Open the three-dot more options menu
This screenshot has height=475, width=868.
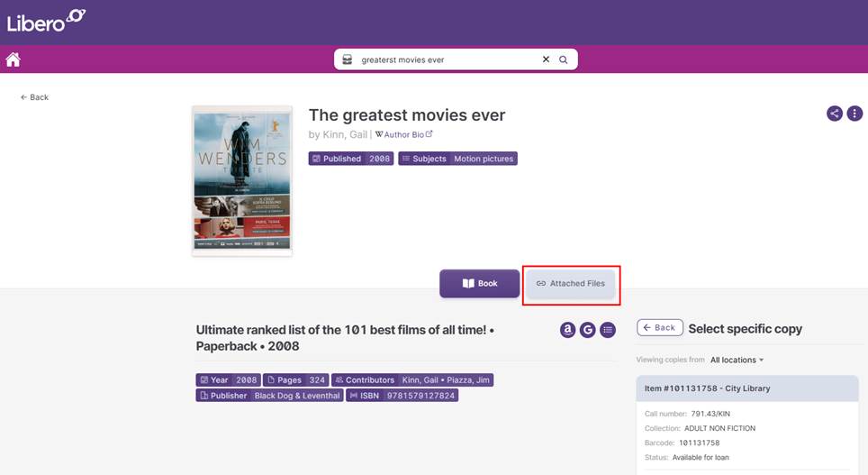point(854,114)
